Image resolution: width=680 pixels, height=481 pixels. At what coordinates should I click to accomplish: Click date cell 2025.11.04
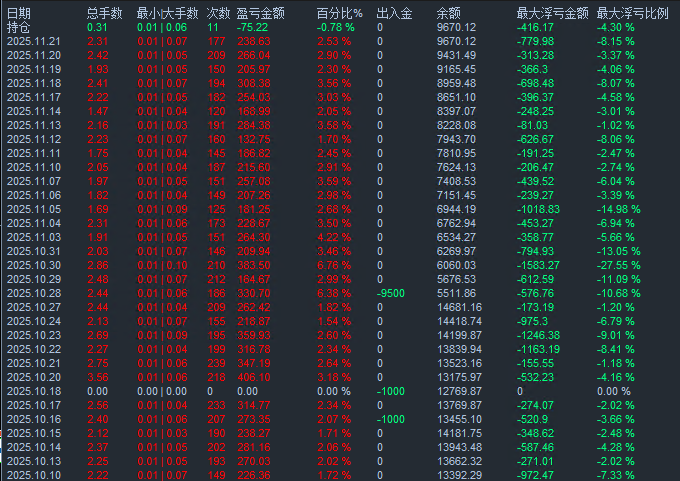(x=34, y=223)
